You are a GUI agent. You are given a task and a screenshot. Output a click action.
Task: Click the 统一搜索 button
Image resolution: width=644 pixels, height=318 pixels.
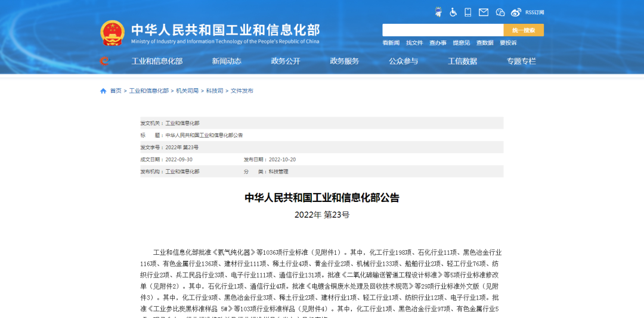(524, 30)
